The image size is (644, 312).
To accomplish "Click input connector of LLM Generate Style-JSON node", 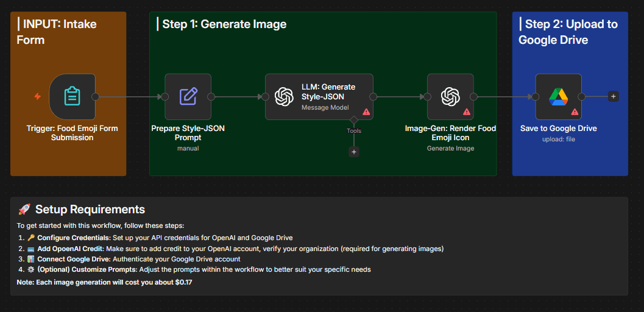I will [x=265, y=96].
